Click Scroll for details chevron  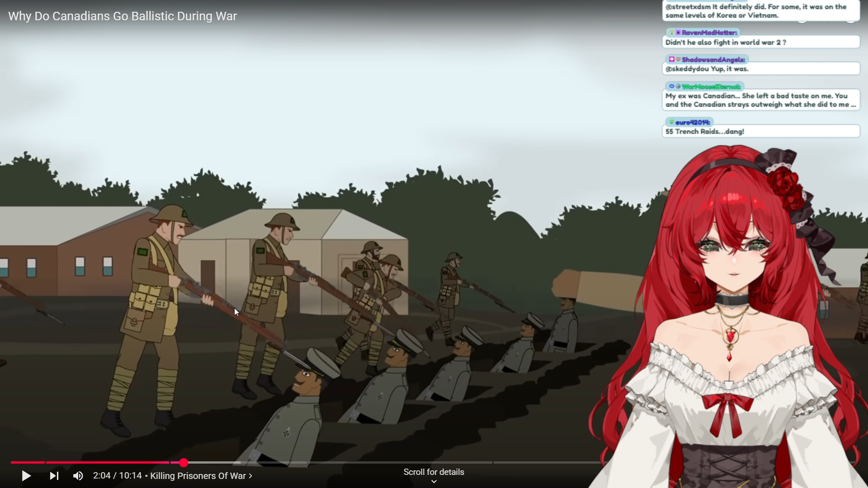tap(434, 482)
